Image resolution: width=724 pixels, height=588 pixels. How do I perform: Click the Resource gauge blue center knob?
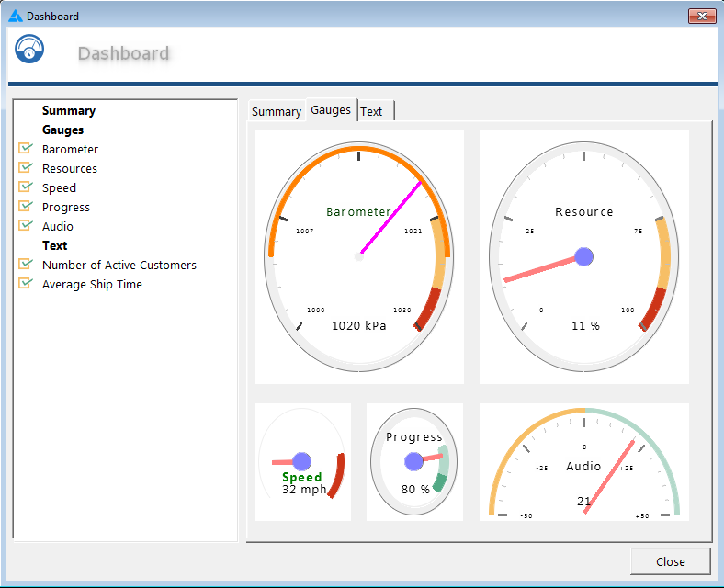[583, 256]
